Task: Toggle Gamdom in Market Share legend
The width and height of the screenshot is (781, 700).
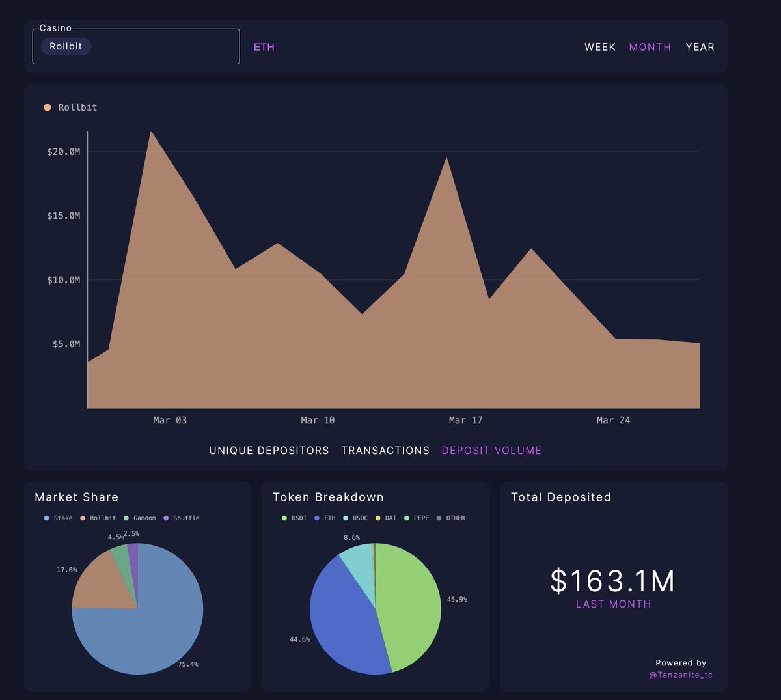Action: [x=140, y=518]
